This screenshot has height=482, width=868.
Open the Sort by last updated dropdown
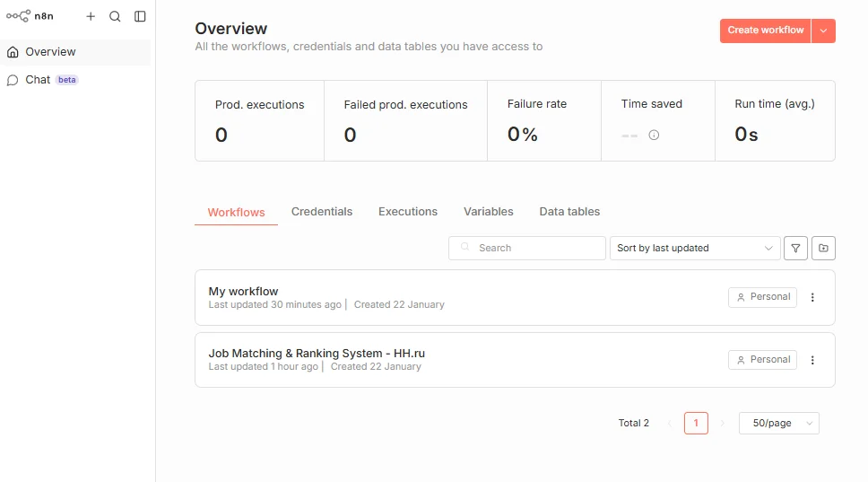tap(694, 249)
